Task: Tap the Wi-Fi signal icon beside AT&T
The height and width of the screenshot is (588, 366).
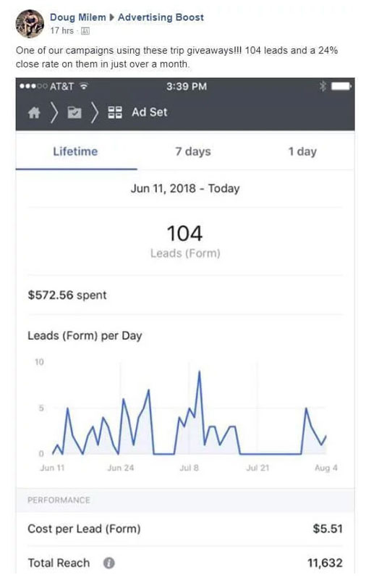Action: pos(84,86)
